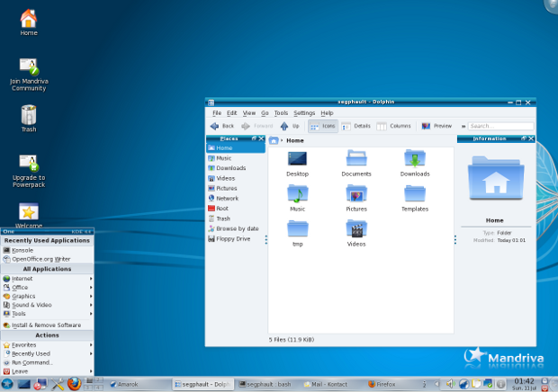The height and width of the screenshot is (392, 558).
Task: Toggle Preview in Dolphin toolbar
Action: (x=436, y=126)
